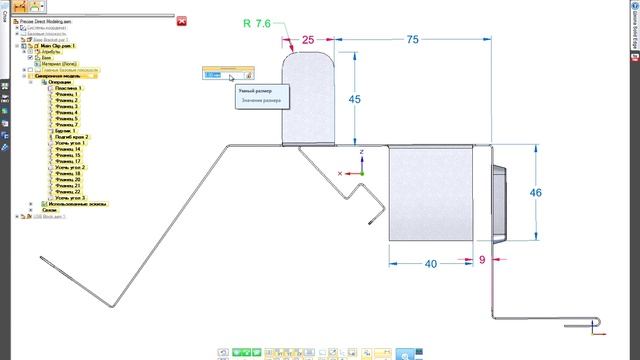The width and height of the screenshot is (640, 360).
Task: Click the blue magnifier zoom icon in bottom toolbar
Action: 405,354
